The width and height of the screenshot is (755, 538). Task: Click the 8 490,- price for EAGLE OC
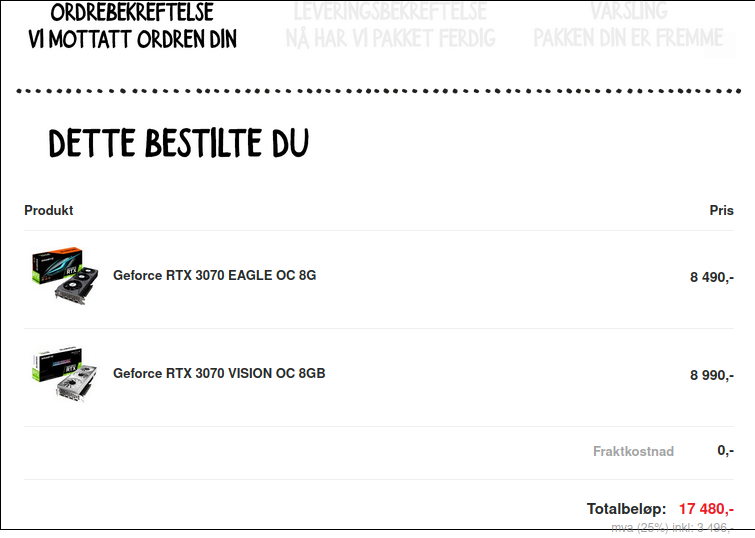712,277
